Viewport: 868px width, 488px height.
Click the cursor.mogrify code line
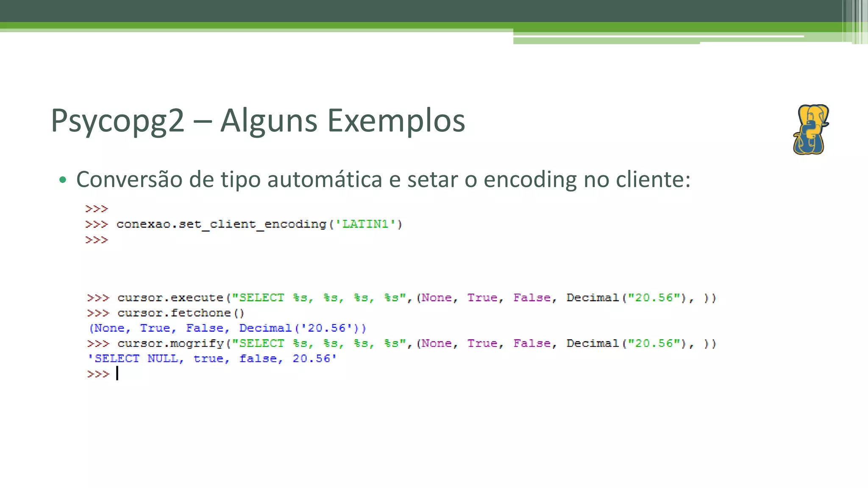401,344
